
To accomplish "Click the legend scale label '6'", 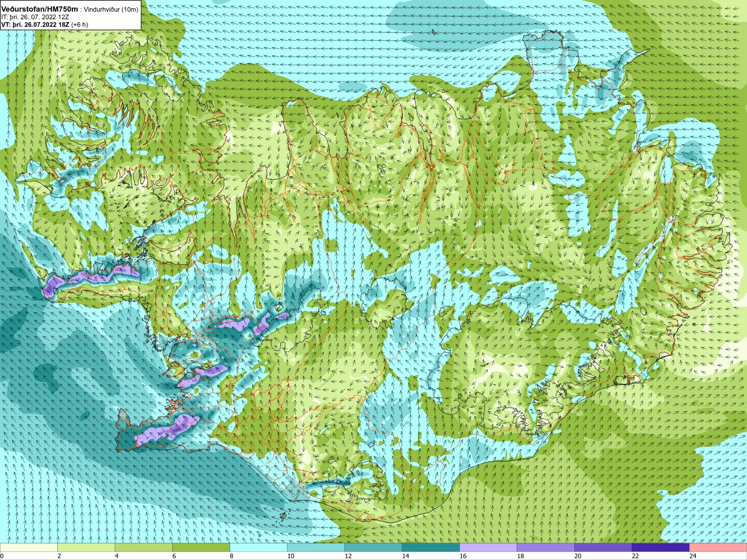I will tap(174, 556).
